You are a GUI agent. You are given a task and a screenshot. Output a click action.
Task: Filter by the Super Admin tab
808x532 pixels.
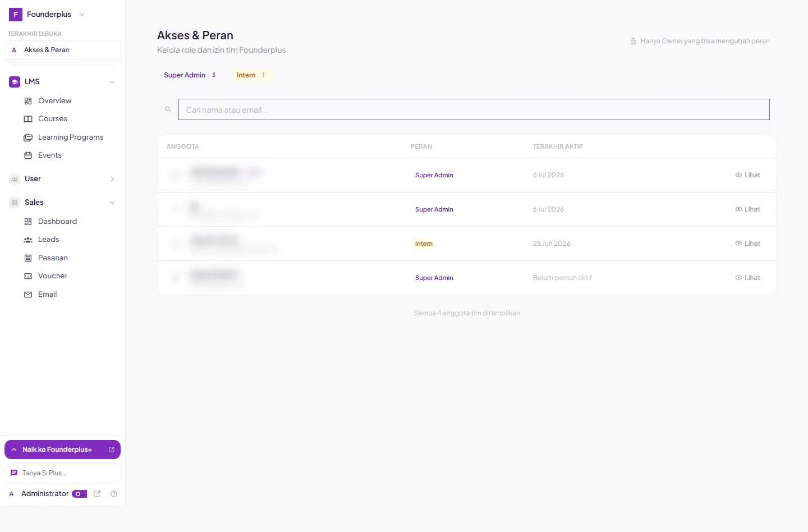(190, 75)
